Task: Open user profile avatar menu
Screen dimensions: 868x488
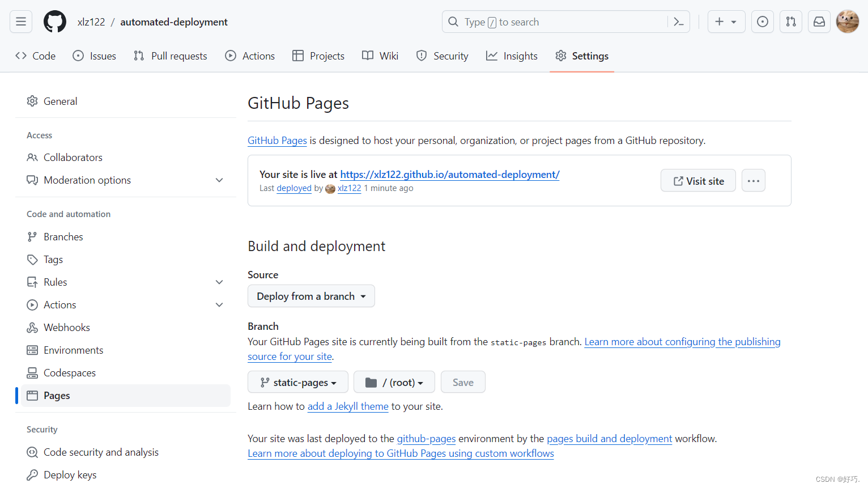Action: (848, 22)
